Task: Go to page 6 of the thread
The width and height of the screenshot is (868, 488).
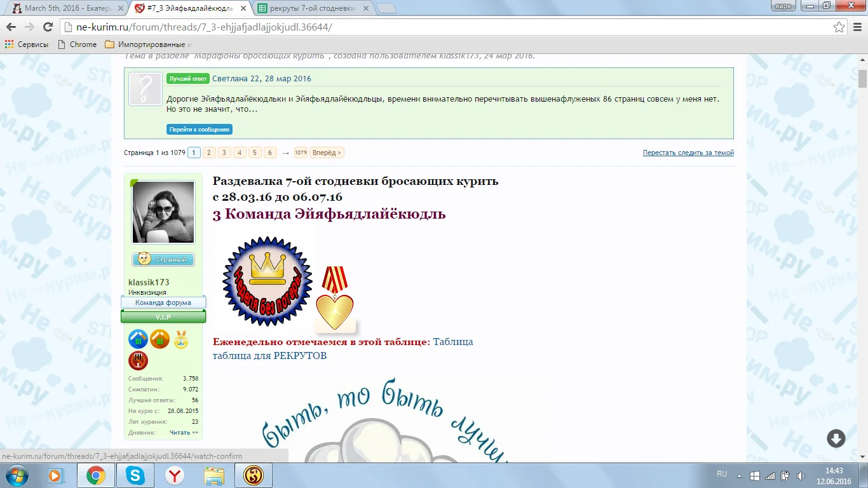Action: [270, 152]
